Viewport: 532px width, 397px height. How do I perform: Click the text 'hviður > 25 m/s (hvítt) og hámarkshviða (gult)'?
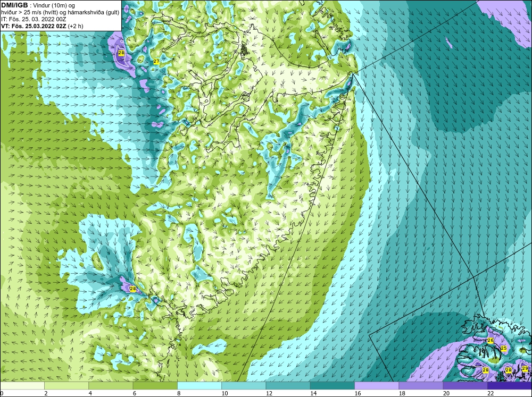[60, 13]
